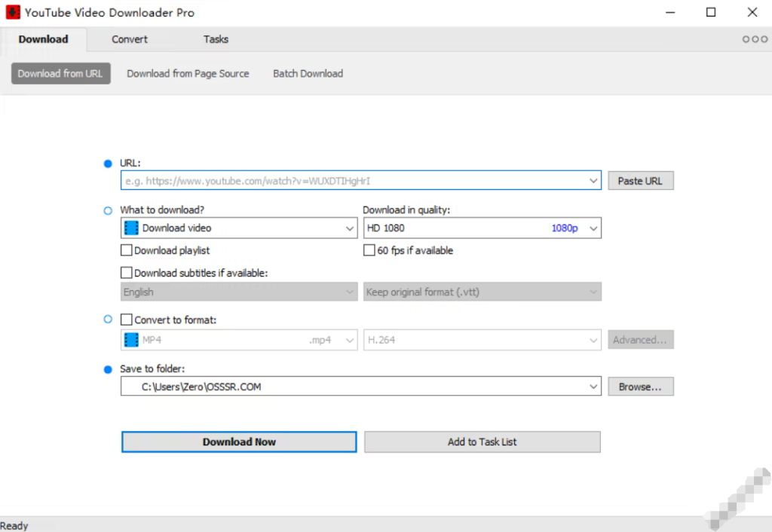Enable the Download playlist checkbox
This screenshot has height=532, width=772.
click(x=127, y=250)
